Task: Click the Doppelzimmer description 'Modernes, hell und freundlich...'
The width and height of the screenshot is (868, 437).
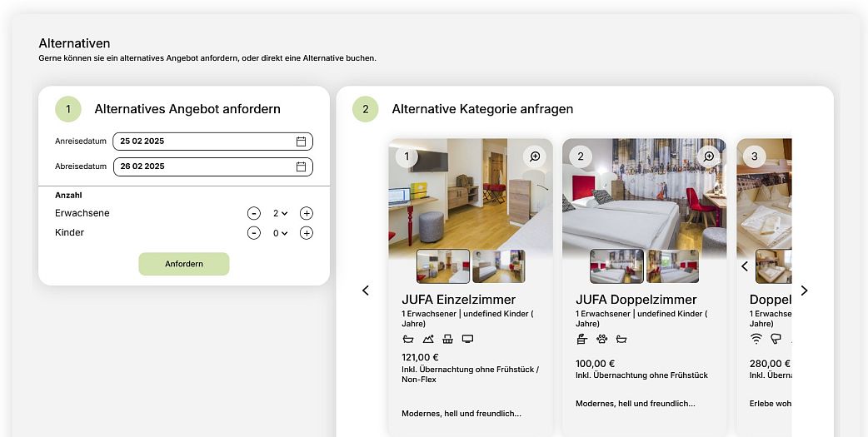Action: click(635, 403)
